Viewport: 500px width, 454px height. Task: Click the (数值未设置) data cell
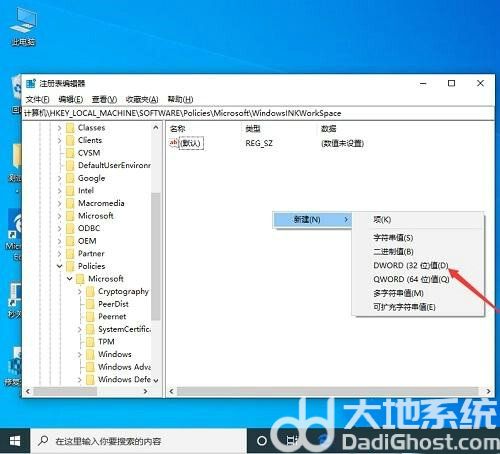[x=342, y=143]
